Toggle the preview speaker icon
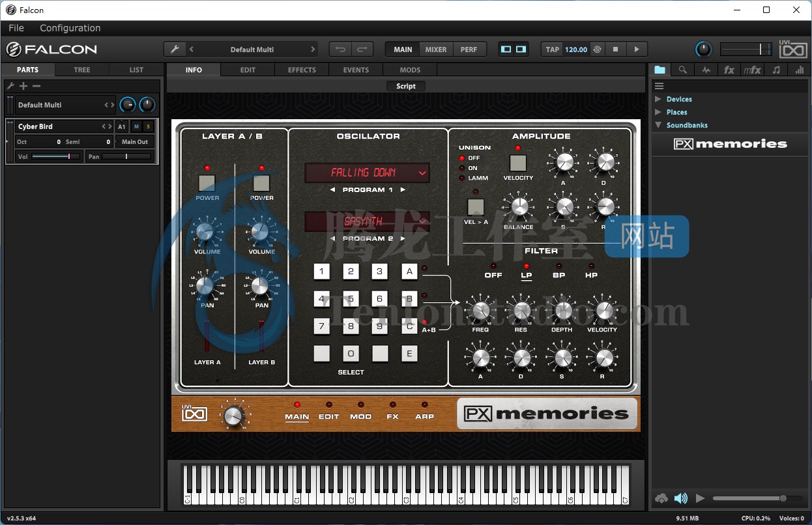This screenshot has height=525, width=812. [681, 498]
